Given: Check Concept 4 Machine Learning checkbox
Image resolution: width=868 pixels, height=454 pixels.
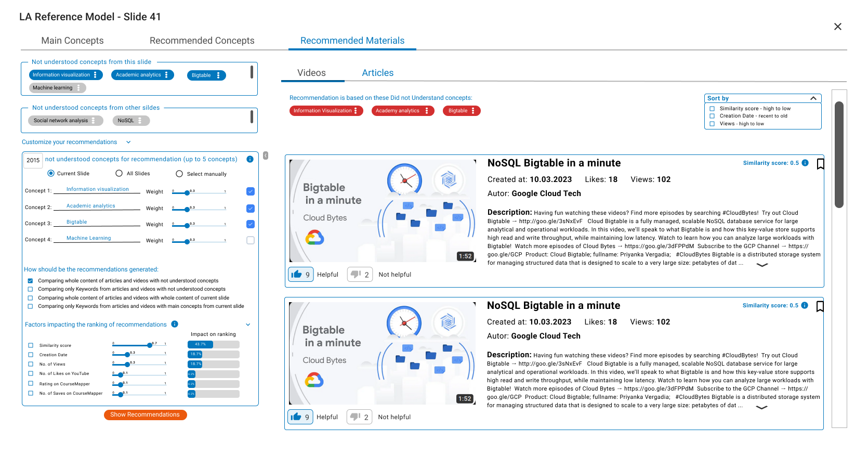Looking at the screenshot, I should [x=251, y=240].
